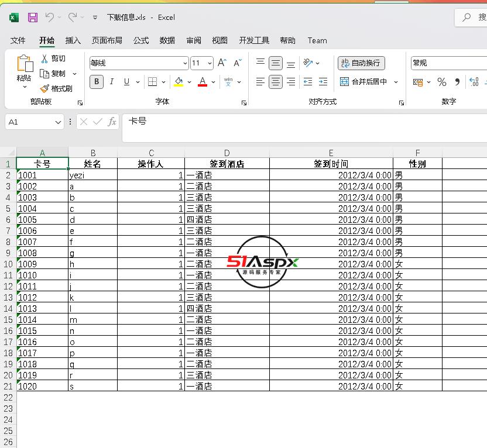Click the number format box 常规

(x=449, y=63)
